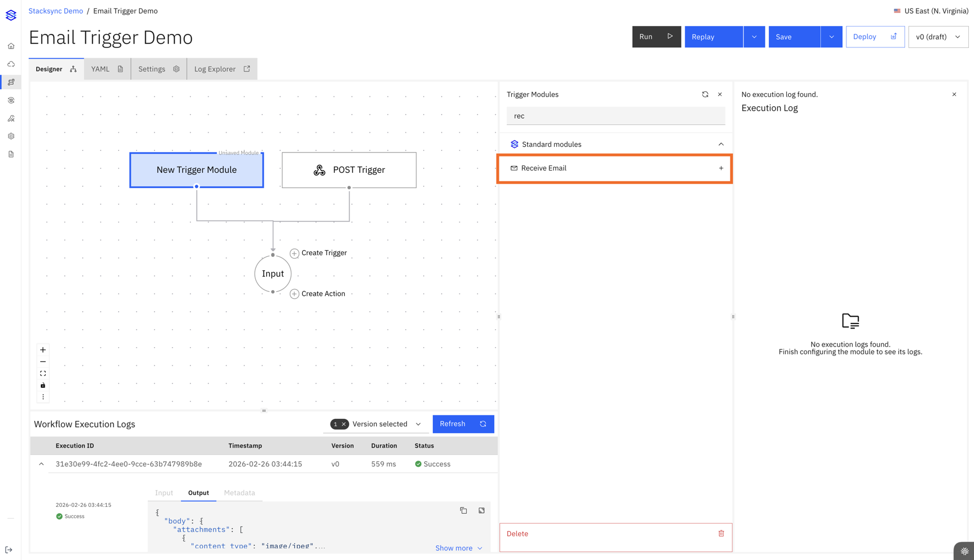This screenshot has height=560, width=974.
Task: Click the canvas zoom out minus icon
Action: click(x=43, y=362)
